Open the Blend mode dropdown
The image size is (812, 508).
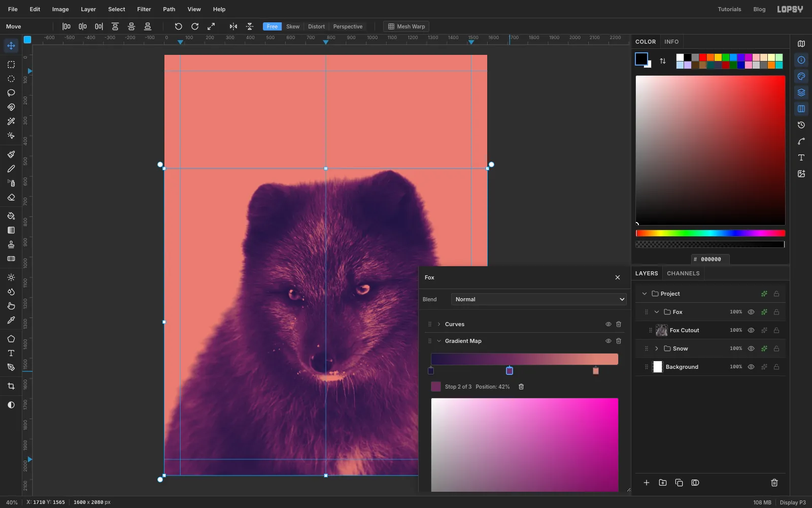click(539, 299)
